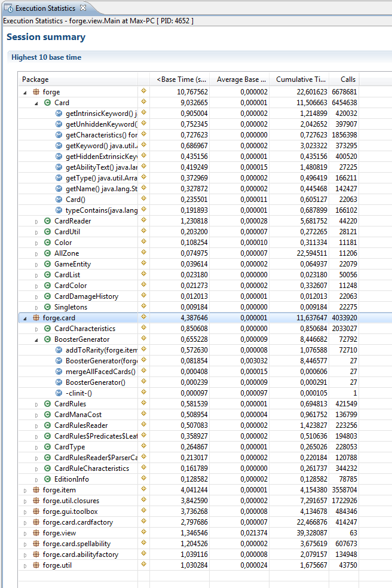The width and height of the screenshot is (392, 588).
Task: Collapse the forge package tree node
Action: 25,92
